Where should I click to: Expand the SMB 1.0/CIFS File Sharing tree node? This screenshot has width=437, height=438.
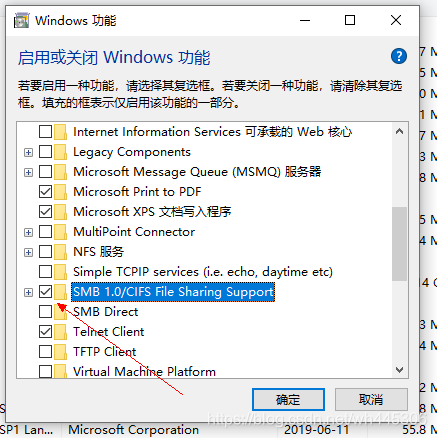(x=29, y=292)
